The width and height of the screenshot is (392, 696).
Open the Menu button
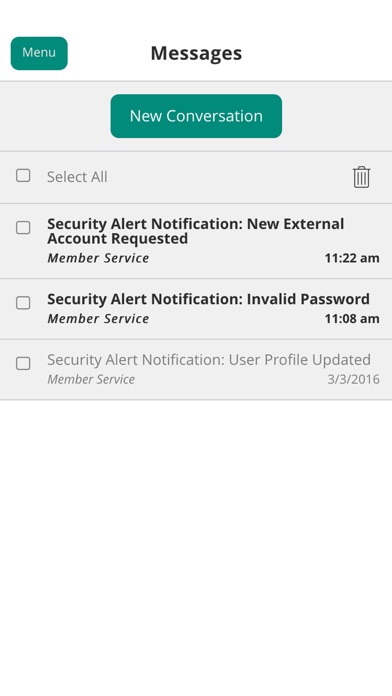click(39, 53)
